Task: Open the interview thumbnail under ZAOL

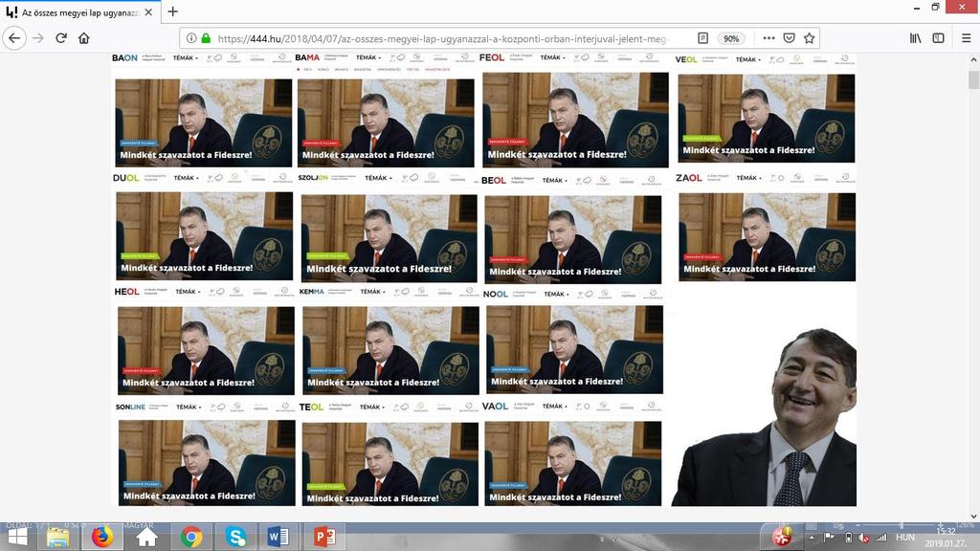Action: pos(767,237)
